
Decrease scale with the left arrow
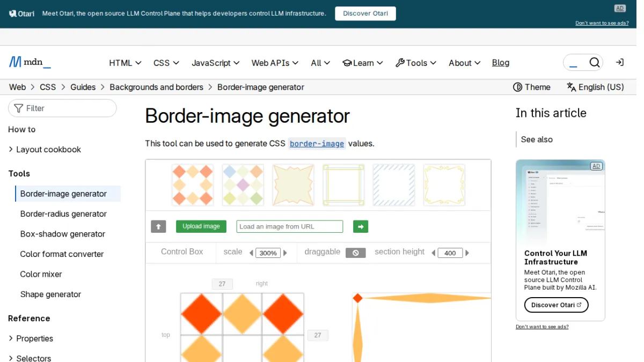point(251,253)
